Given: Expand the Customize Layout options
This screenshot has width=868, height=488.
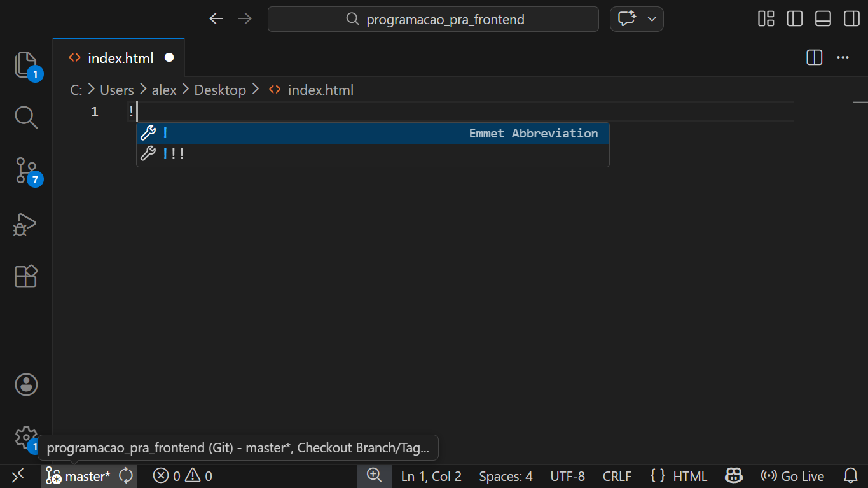Looking at the screenshot, I should coord(766,18).
